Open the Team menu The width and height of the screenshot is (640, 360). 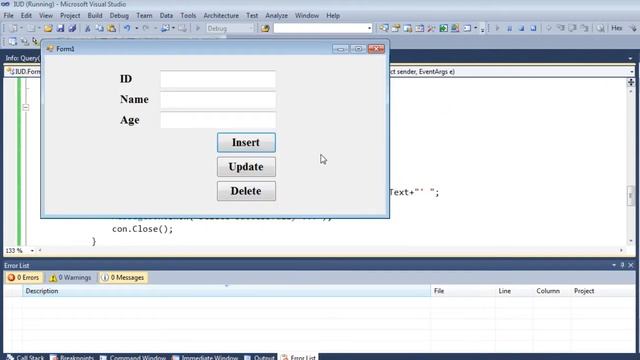[144, 16]
